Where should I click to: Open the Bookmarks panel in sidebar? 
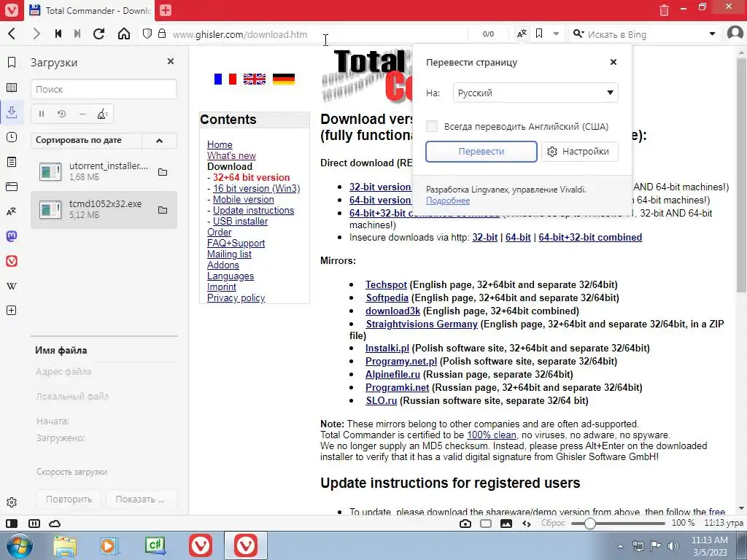(12, 63)
